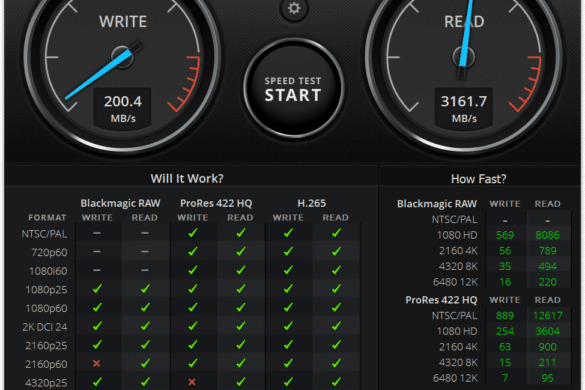Viewport: 585px width, 390px height.
Task: Click the write value 63 for 2160 4K
Action: (505, 347)
